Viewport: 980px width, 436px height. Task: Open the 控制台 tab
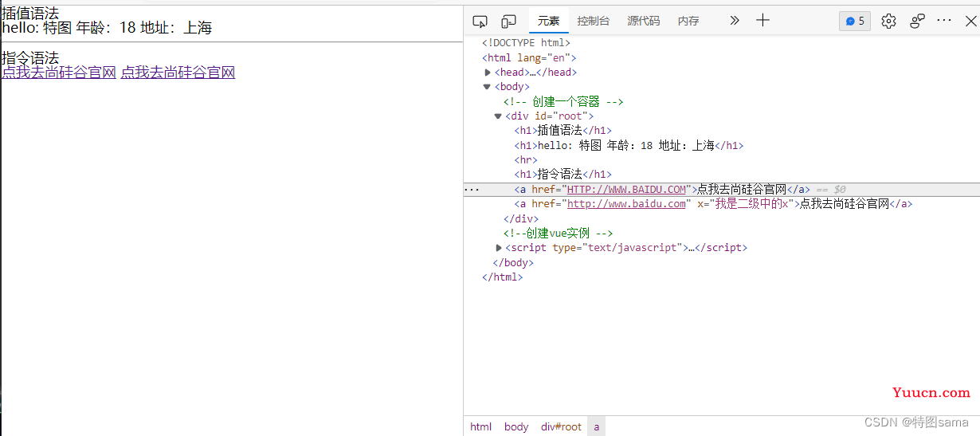pos(594,21)
